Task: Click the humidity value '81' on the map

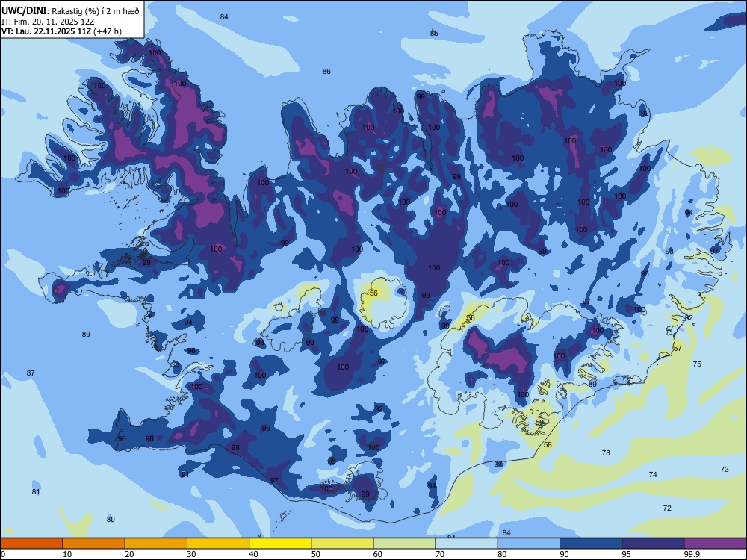Action: (x=36, y=491)
